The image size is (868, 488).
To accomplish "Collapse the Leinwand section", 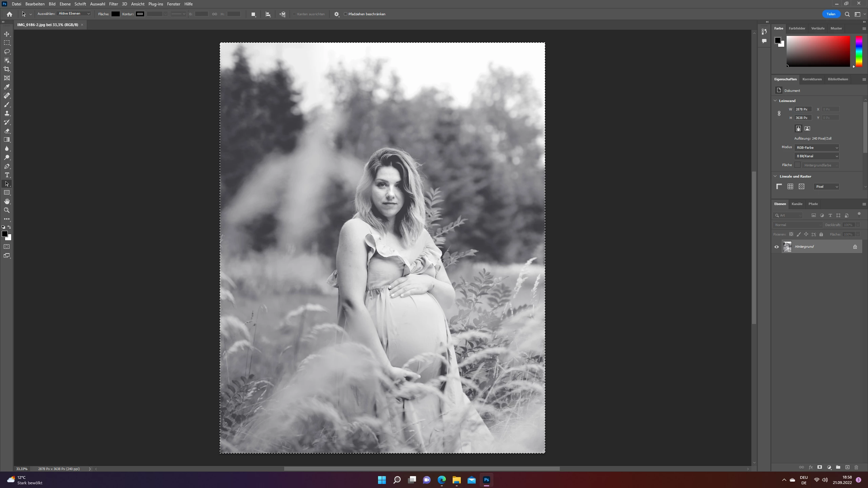I will coord(775,101).
